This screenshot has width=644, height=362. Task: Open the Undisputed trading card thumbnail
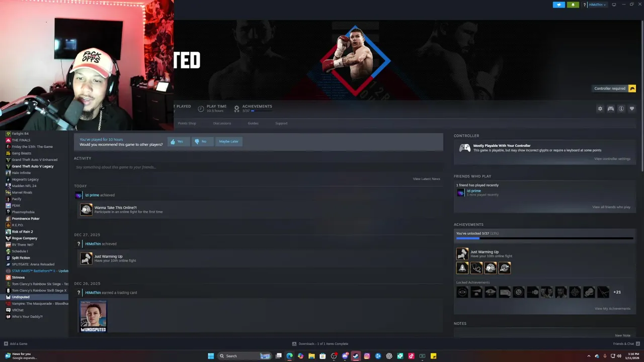[94, 316]
